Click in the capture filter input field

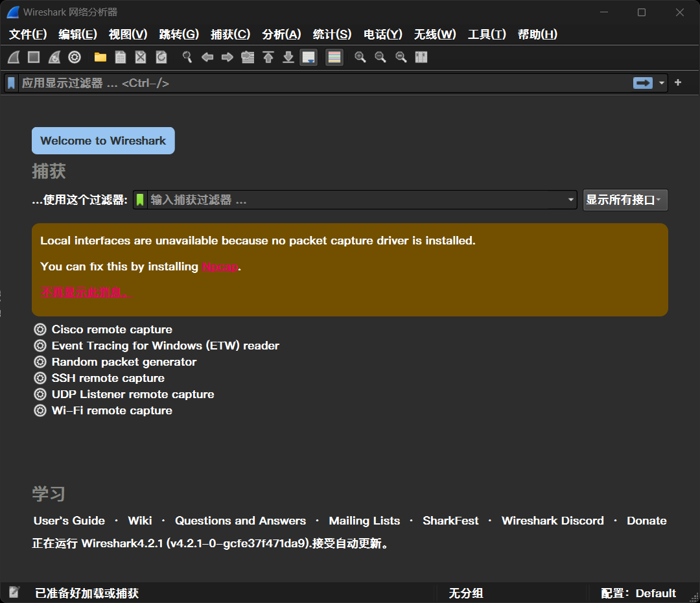click(x=356, y=200)
